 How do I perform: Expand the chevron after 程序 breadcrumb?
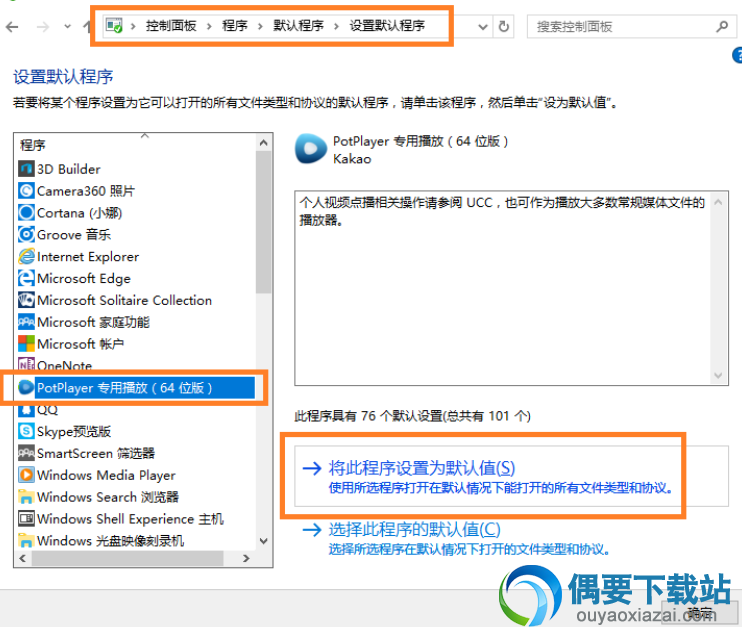point(260,26)
